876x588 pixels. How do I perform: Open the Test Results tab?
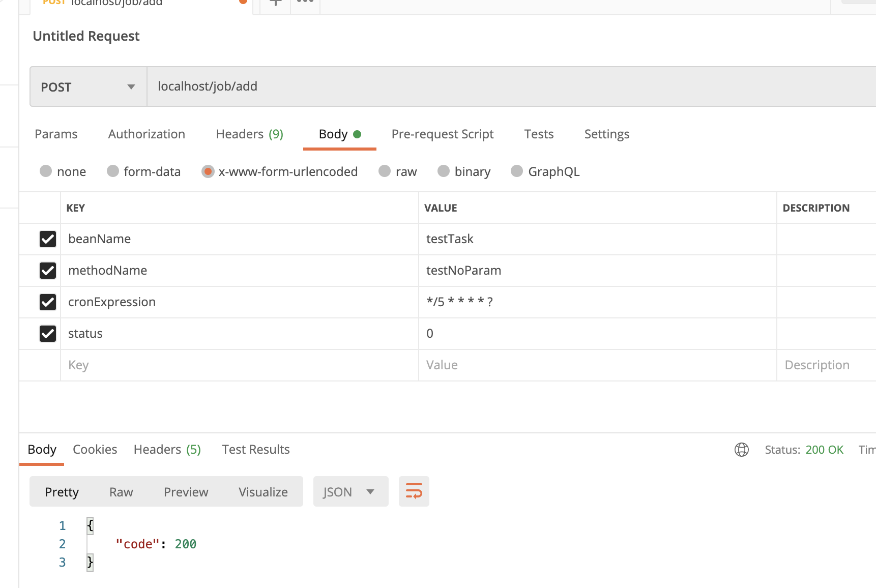click(256, 450)
